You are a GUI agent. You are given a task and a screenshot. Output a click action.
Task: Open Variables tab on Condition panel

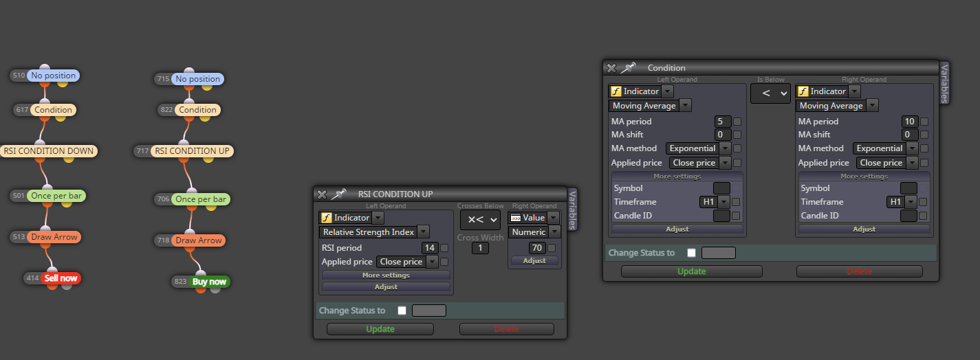pyautogui.click(x=945, y=83)
